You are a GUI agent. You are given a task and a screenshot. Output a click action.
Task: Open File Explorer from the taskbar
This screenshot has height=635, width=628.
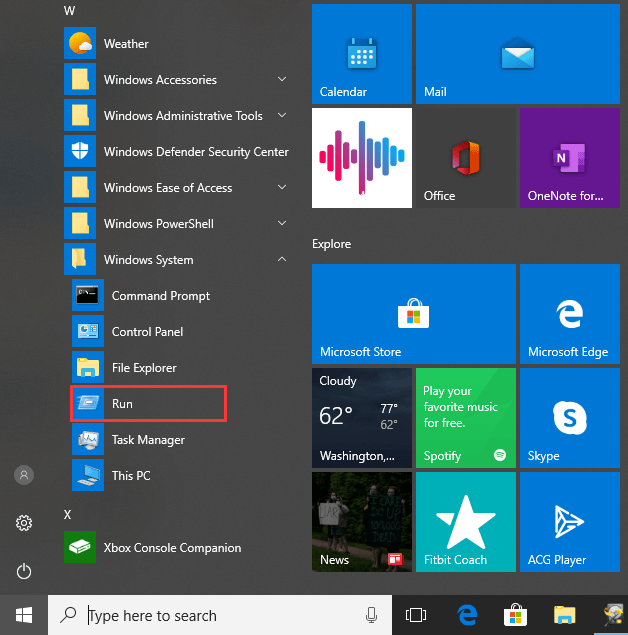564,615
